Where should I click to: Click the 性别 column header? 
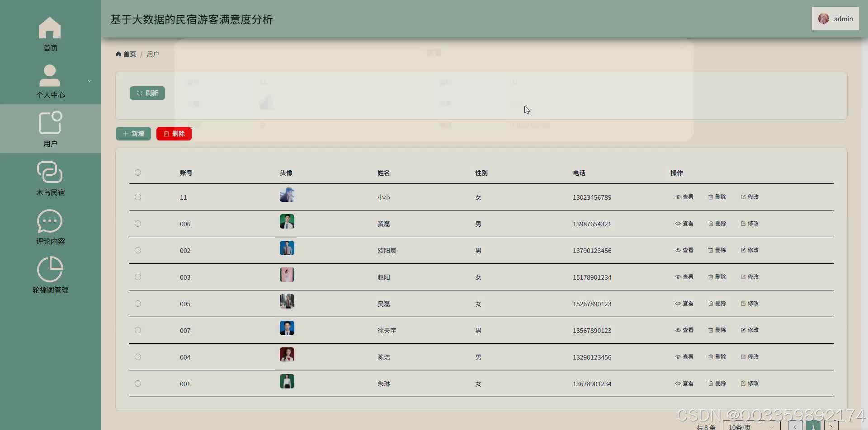(x=481, y=173)
